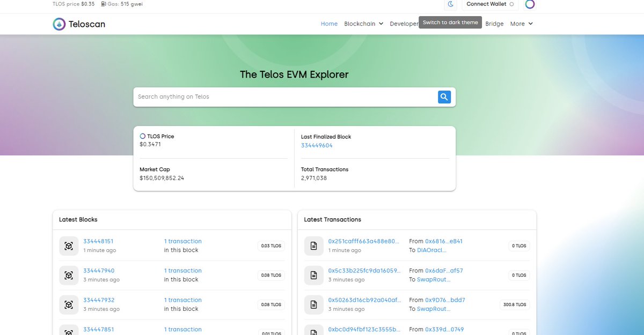This screenshot has height=335, width=644.
Task: View 1 transaction of block 334448151
Action: pos(183,241)
